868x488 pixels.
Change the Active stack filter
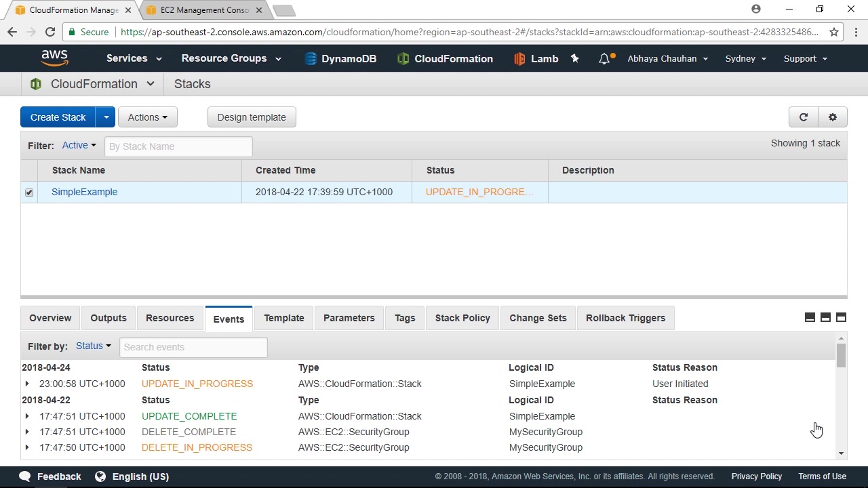[x=79, y=145]
